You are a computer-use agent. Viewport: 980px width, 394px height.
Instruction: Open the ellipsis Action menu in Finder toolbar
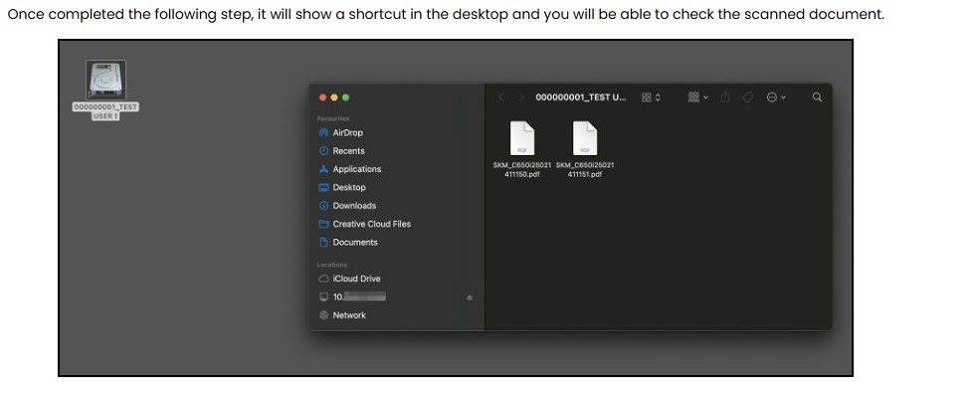(776, 97)
